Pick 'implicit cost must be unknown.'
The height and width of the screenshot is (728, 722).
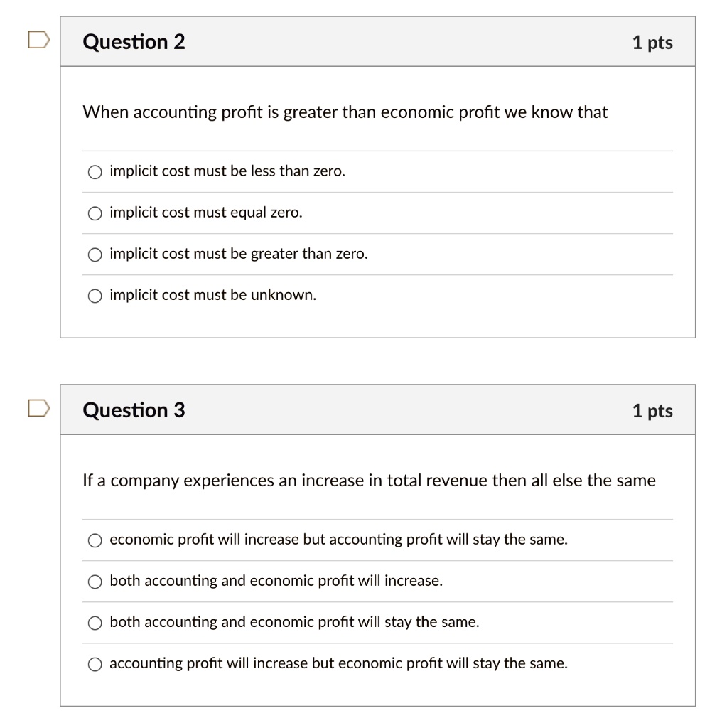94,295
